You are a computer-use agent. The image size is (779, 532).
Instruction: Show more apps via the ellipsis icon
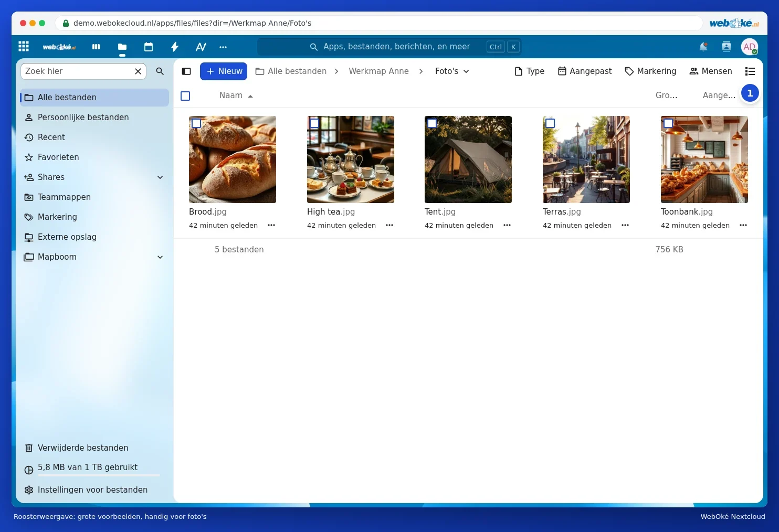coord(223,47)
